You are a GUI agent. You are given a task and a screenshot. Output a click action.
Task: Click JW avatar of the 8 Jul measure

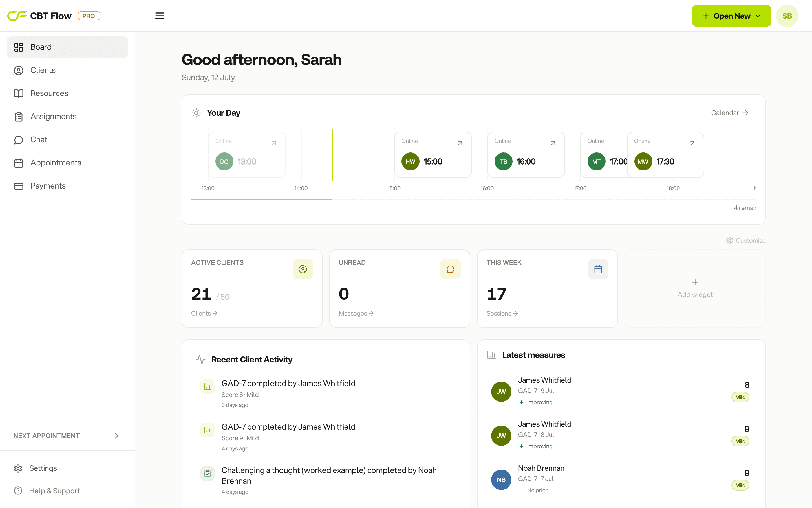pyautogui.click(x=501, y=436)
